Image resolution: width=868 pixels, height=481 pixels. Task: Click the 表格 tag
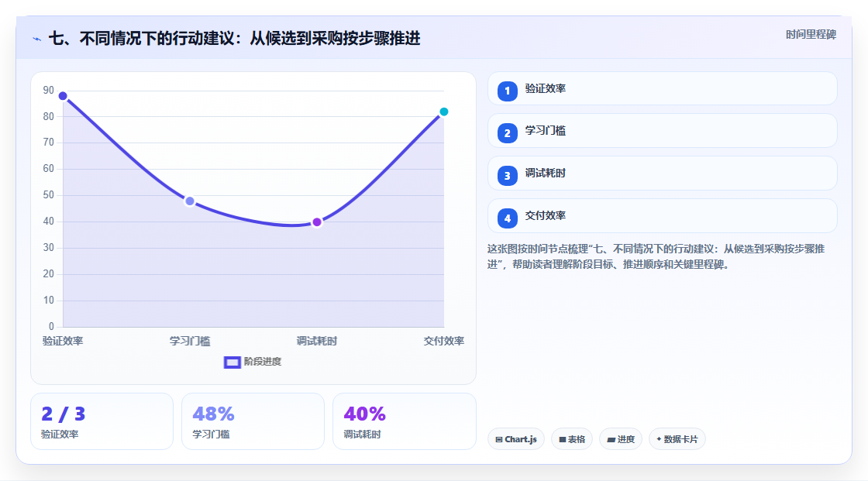coord(572,439)
